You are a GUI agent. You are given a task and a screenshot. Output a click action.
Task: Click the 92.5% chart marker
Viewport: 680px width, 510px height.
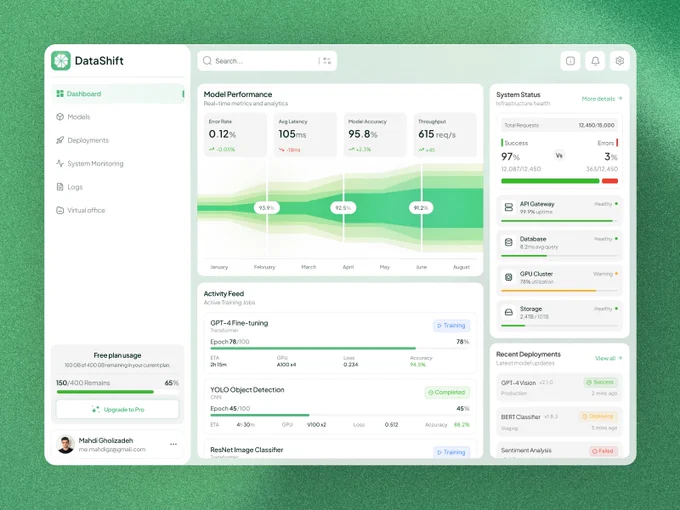click(343, 208)
